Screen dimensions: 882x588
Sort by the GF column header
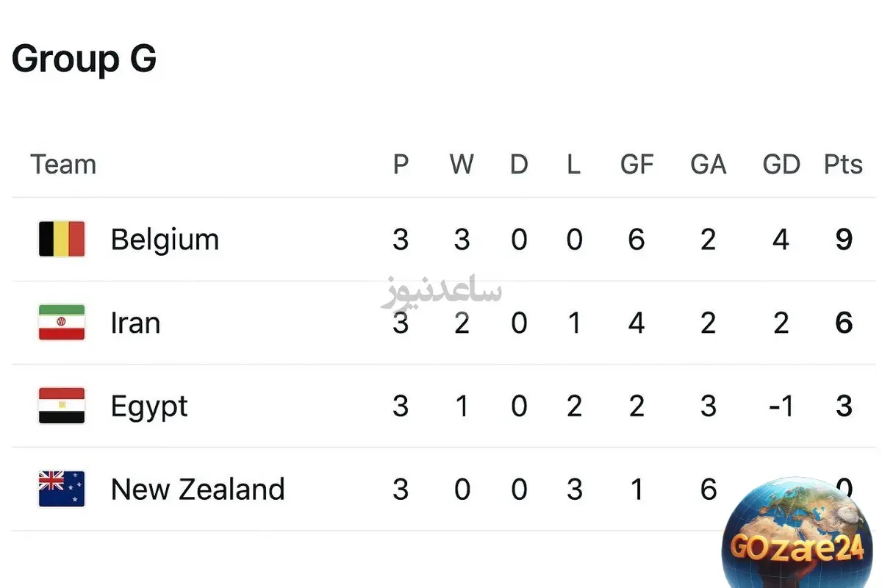(x=637, y=165)
